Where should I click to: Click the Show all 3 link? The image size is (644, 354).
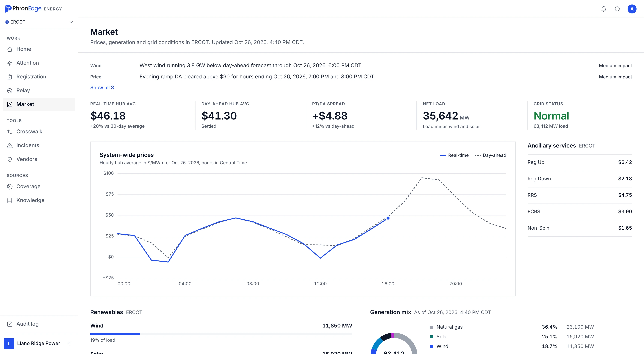[102, 88]
